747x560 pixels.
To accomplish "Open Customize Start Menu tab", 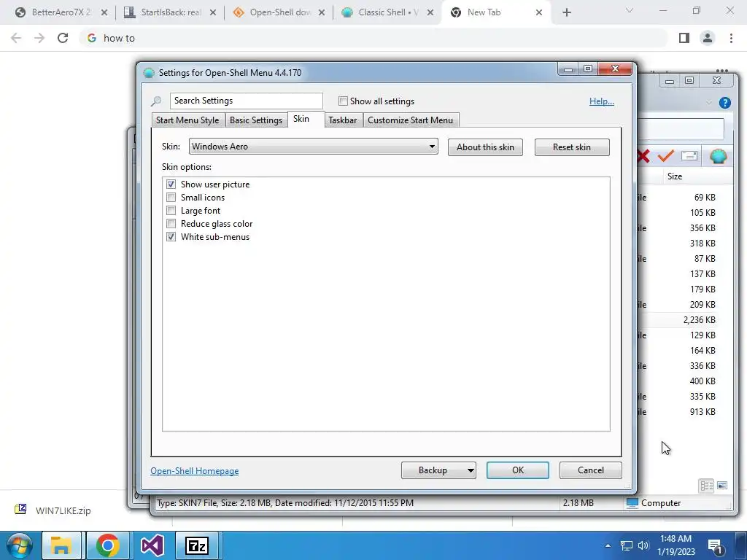I will click(x=411, y=120).
